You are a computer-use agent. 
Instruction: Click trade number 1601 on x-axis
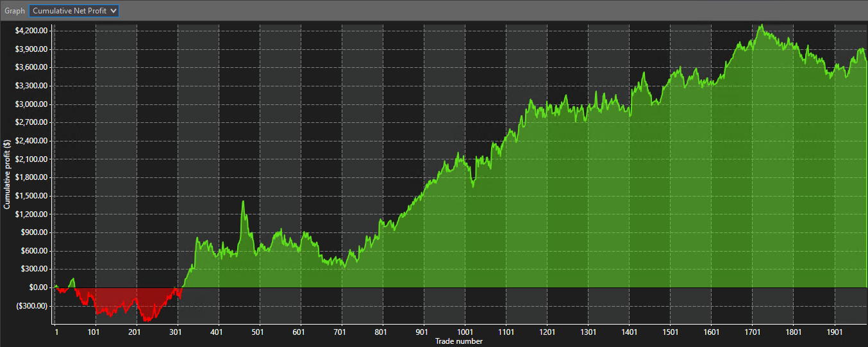711,332
